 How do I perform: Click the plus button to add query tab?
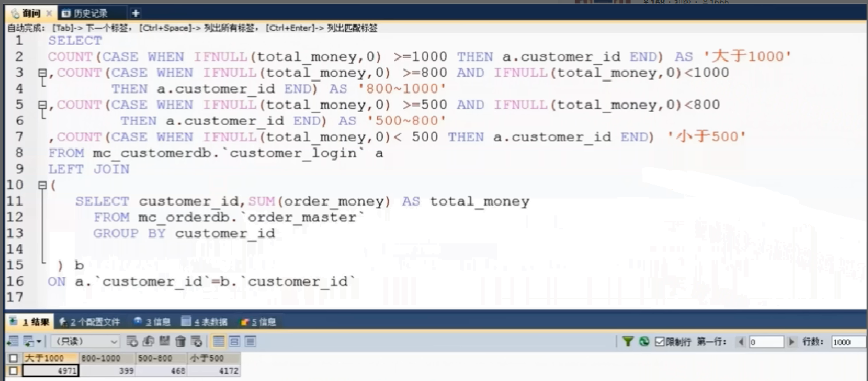pyautogui.click(x=135, y=13)
